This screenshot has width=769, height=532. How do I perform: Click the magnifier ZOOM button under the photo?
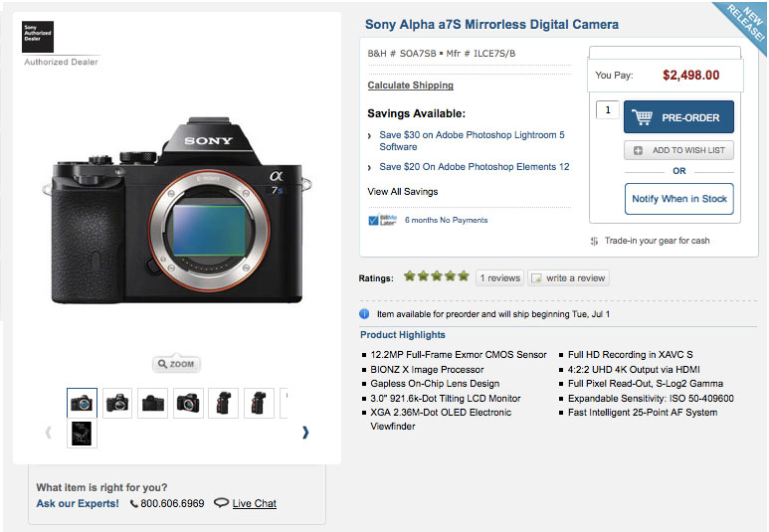coord(175,364)
